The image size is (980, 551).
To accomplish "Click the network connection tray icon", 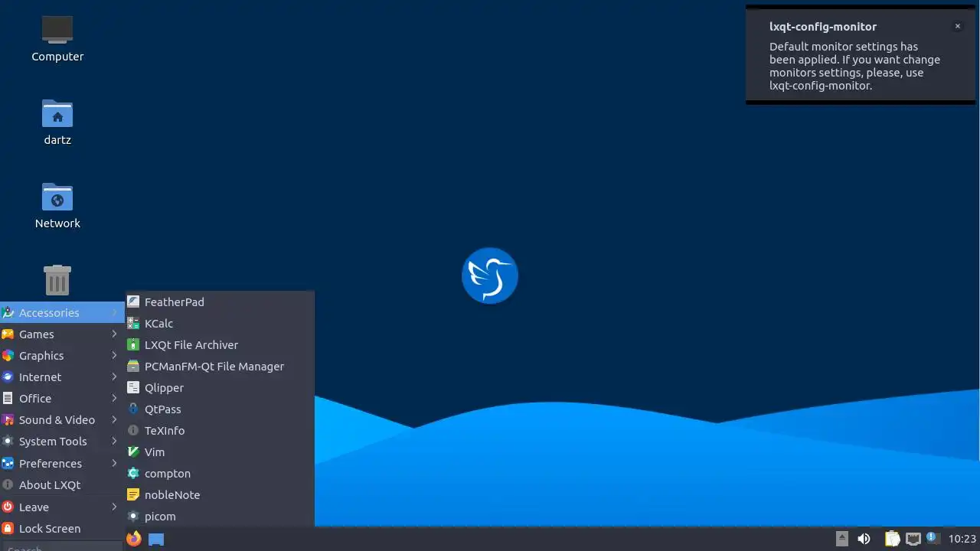I will [913, 539].
